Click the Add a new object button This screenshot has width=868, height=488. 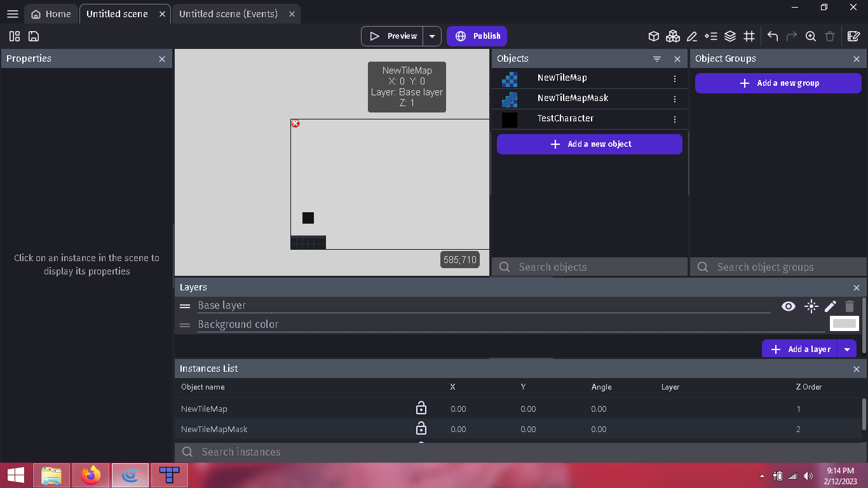589,144
